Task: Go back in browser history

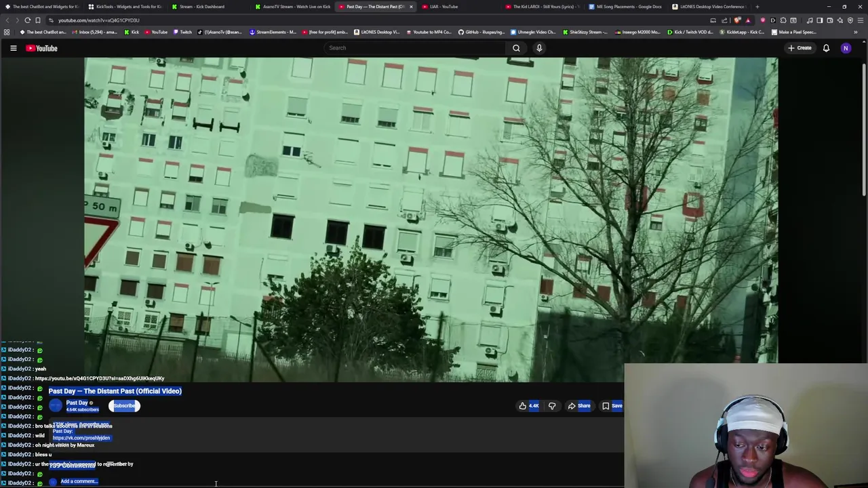Action: pyautogui.click(x=6, y=20)
